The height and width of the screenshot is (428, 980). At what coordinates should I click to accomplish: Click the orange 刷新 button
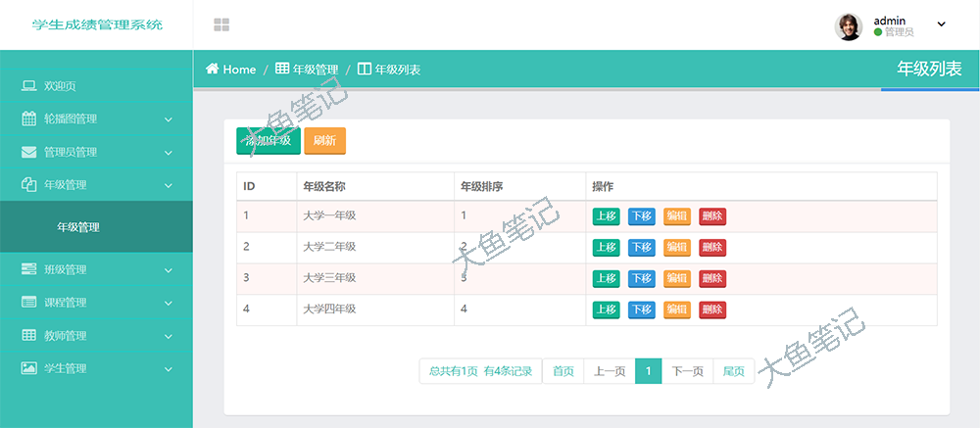325,141
